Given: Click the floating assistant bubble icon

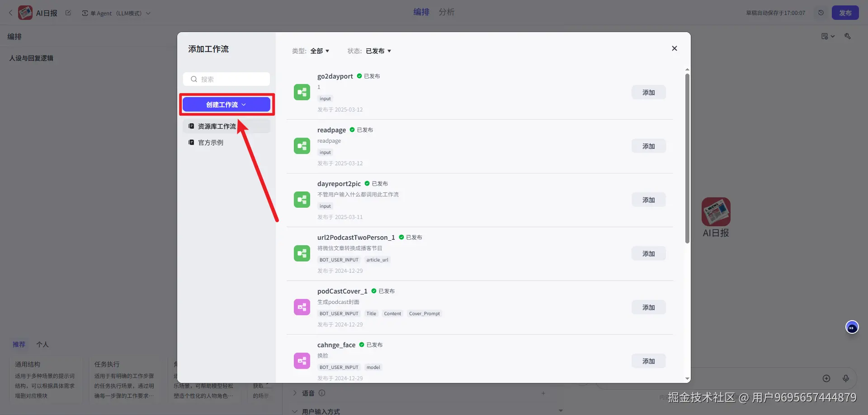Looking at the screenshot, I should [x=852, y=327].
